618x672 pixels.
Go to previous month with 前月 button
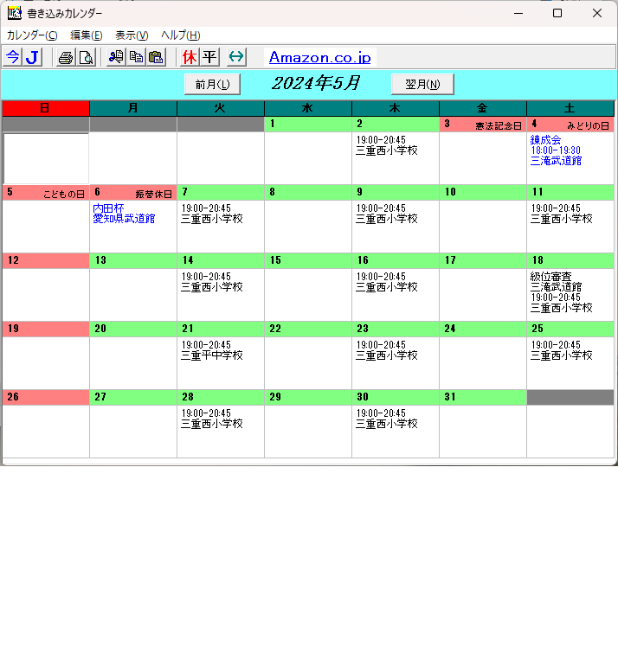pyautogui.click(x=212, y=84)
